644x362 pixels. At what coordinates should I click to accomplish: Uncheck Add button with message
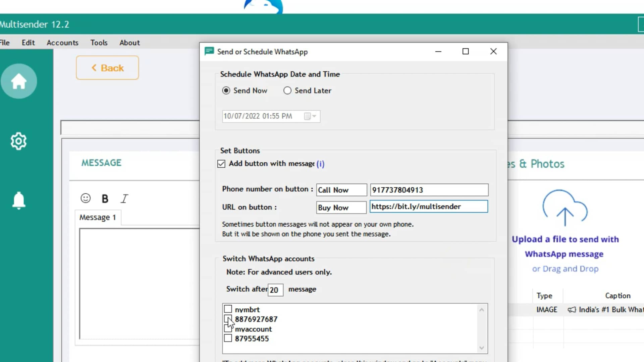tap(222, 164)
